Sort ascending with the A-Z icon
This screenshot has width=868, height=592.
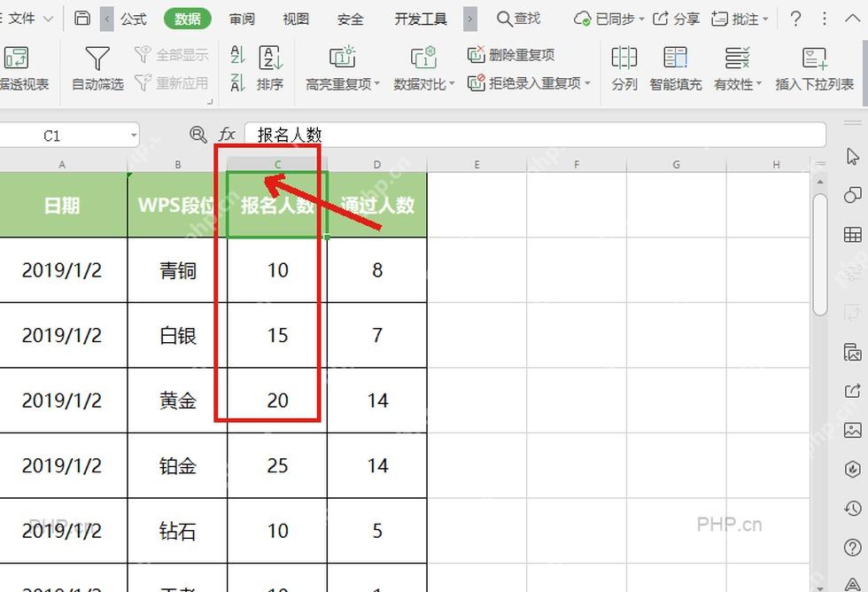click(x=237, y=55)
